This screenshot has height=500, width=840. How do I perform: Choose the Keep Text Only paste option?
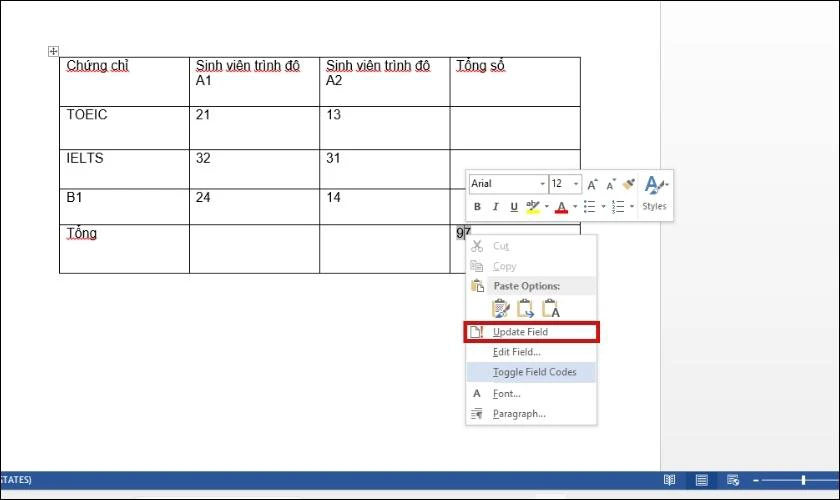[550, 309]
